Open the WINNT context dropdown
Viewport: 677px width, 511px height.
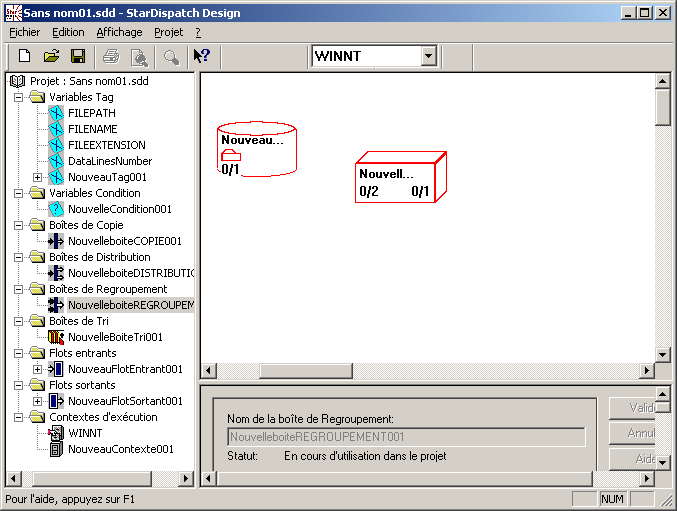429,56
